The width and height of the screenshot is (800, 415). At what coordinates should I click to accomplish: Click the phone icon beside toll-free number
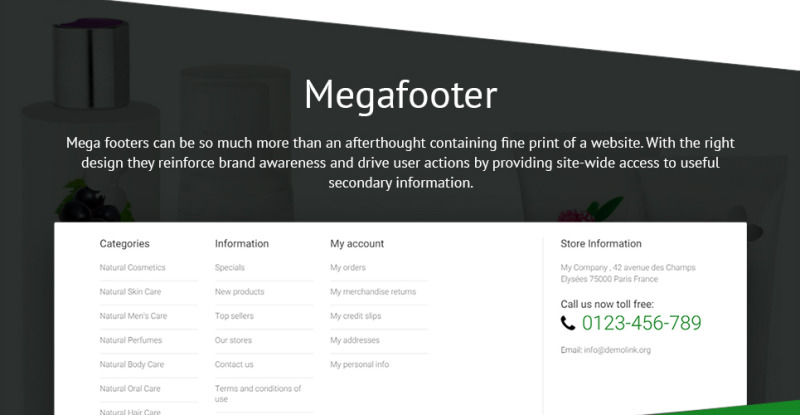point(568,323)
